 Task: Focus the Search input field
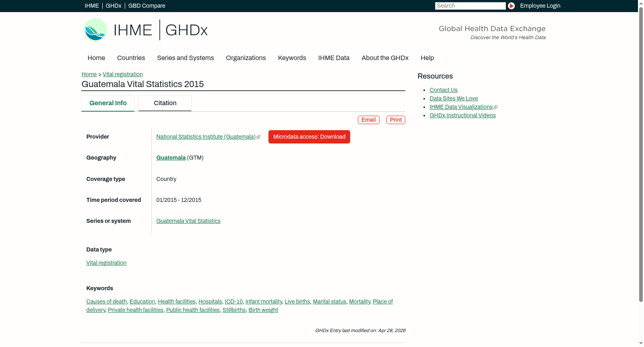tap(470, 6)
